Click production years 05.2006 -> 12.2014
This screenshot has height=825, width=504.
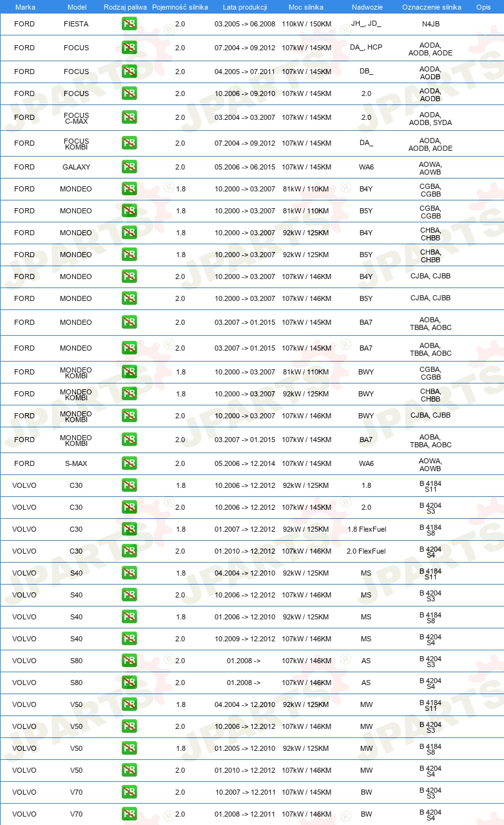tap(245, 463)
